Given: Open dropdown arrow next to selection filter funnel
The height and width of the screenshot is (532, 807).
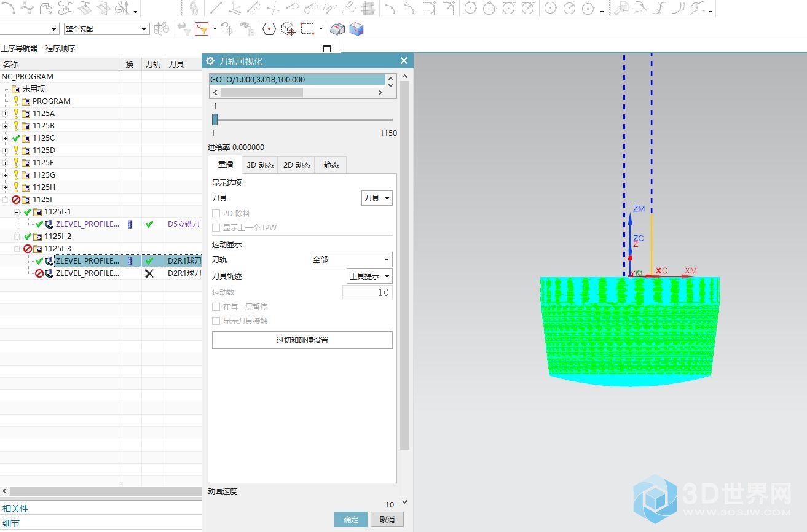Looking at the screenshot, I should 215,29.
